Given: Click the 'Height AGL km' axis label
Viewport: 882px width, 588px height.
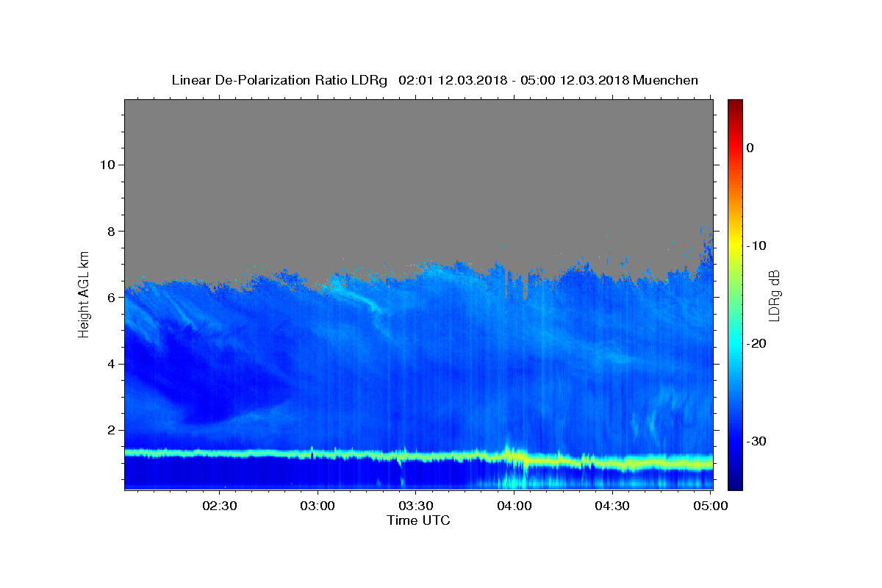Looking at the screenshot, I should click(x=85, y=294).
